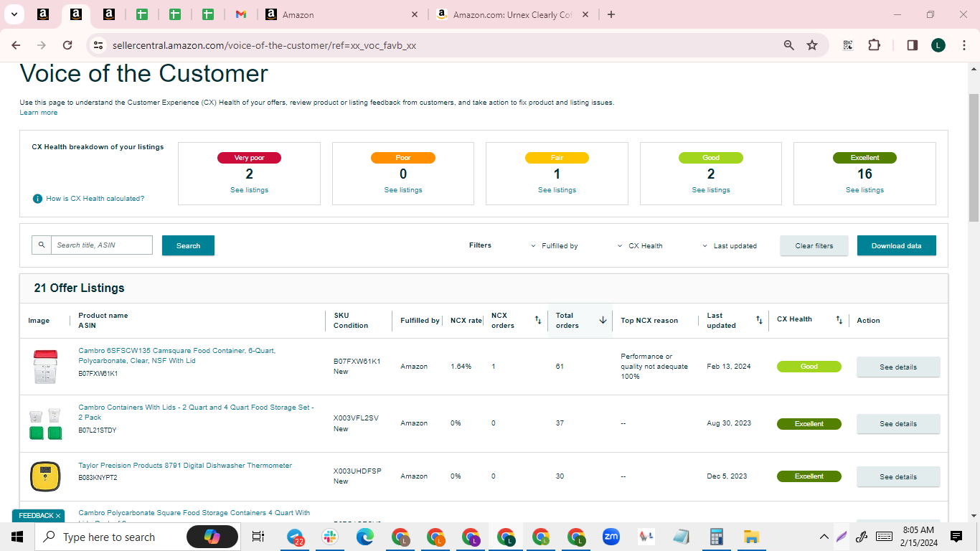Screen dimensions: 980x551
Task: See listings under Poor
Action: (x=403, y=190)
